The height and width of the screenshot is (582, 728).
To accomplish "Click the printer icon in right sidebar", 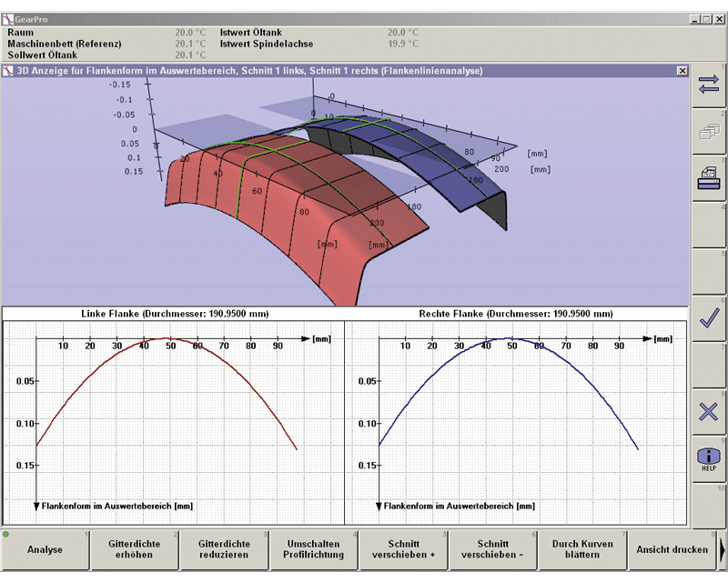I will pos(709,178).
